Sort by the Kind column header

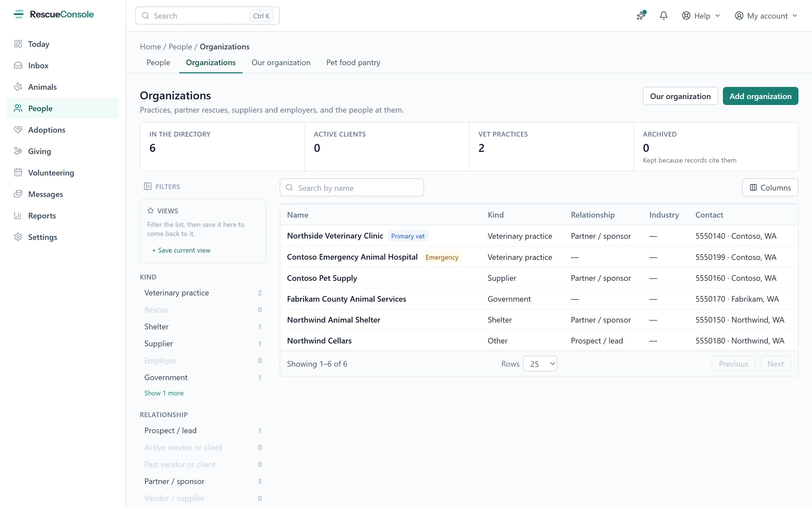tap(496, 215)
